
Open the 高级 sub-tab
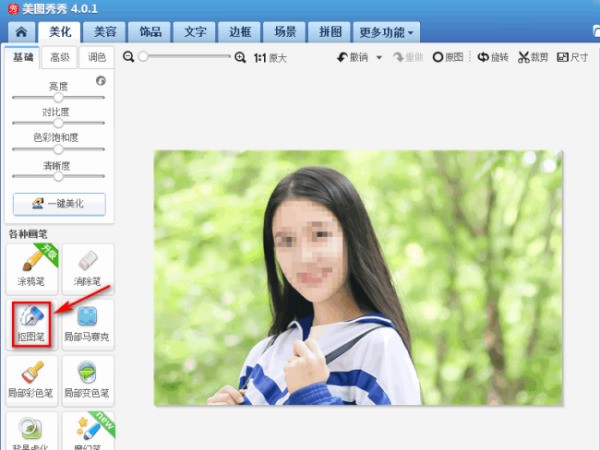point(59,58)
